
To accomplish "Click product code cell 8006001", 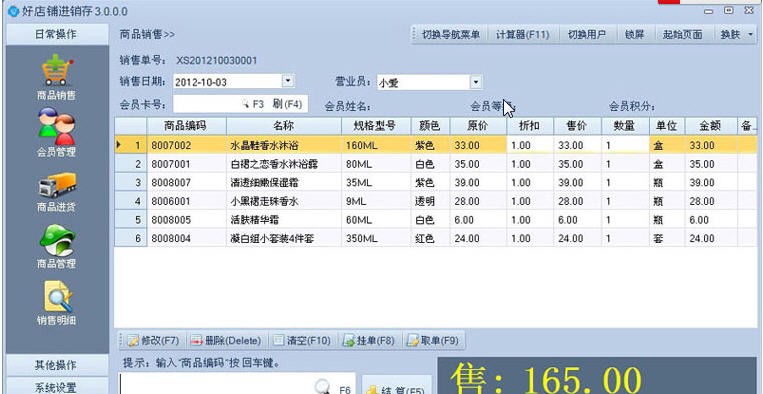I will pyautogui.click(x=186, y=201).
